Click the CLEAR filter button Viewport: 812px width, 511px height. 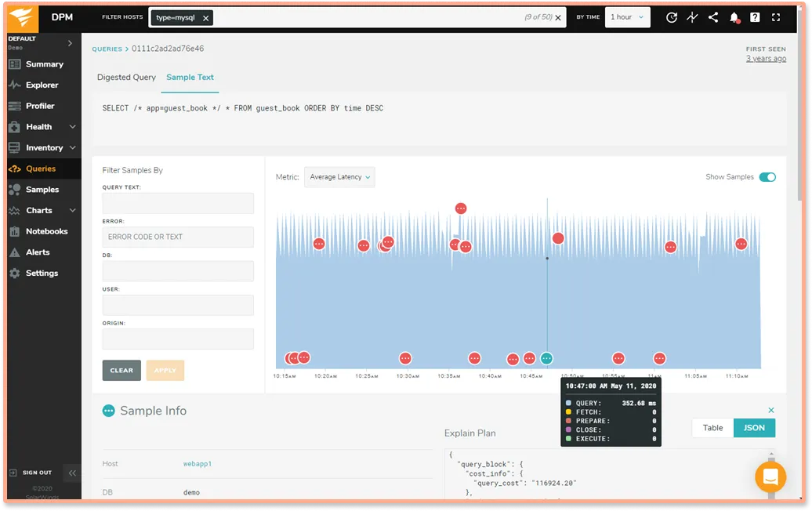pos(121,370)
